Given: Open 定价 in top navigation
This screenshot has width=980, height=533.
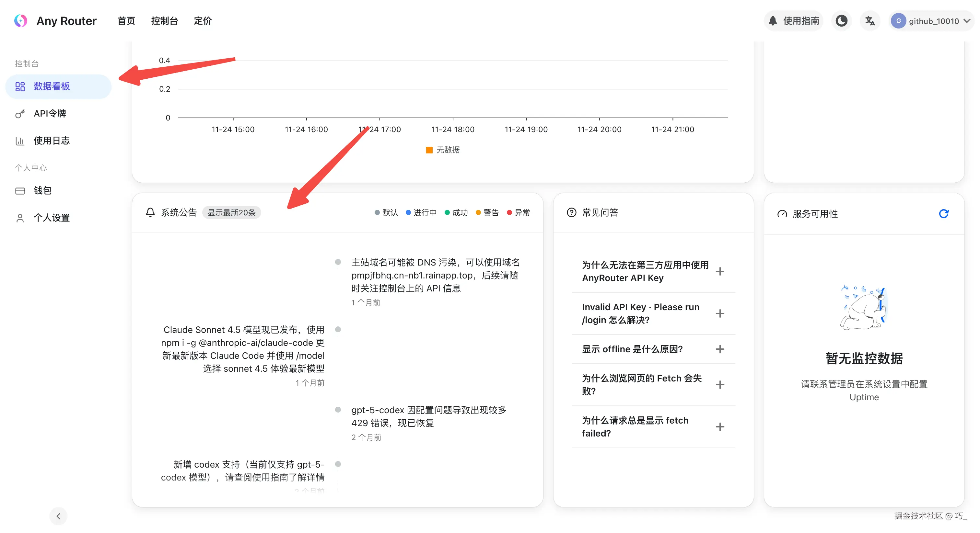Looking at the screenshot, I should (x=203, y=21).
